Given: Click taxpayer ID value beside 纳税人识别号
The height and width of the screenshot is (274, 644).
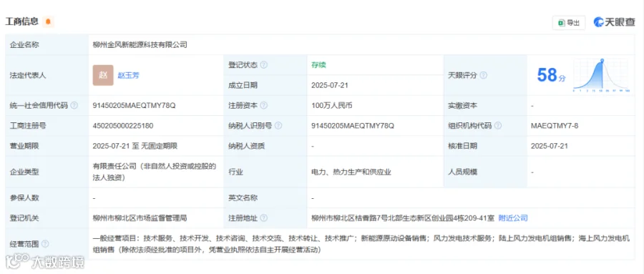Looking at the screenshot, I should pyautogui.click(x=353, y=126).
